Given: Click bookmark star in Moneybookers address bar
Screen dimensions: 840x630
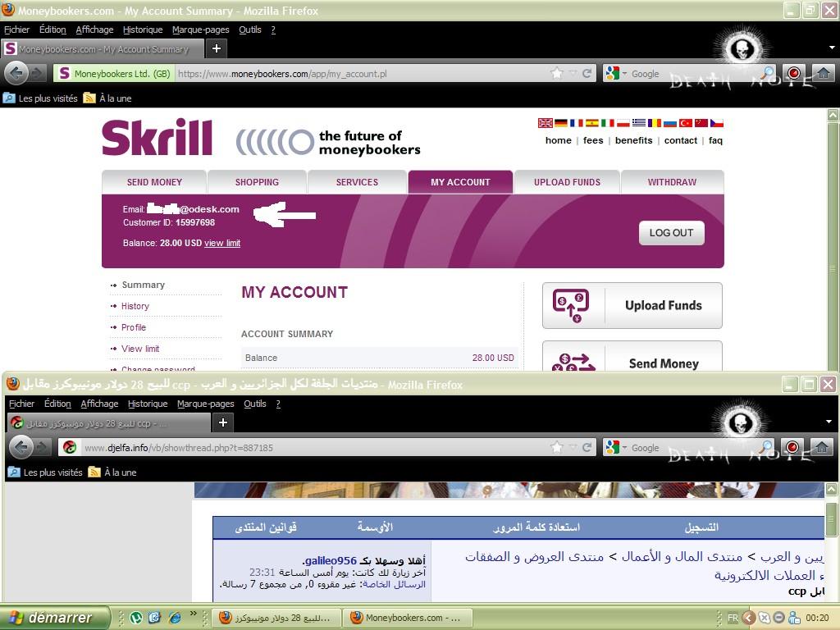Looking at the screenshot, I should pos(557,73).
